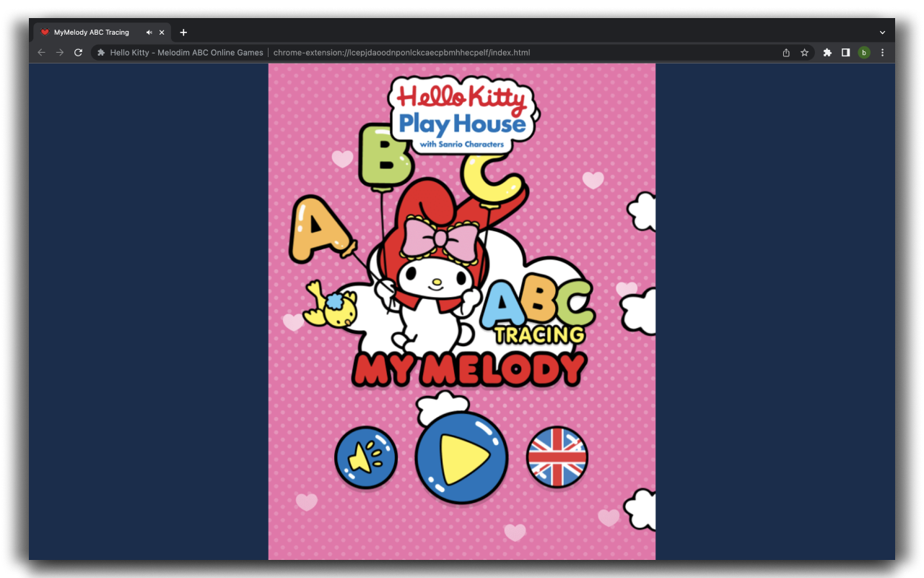The height and width of the screenshot is (578, 924).
Task: Click the puzzle icon beside the Hello Kitty extension name
Action: 100,52
